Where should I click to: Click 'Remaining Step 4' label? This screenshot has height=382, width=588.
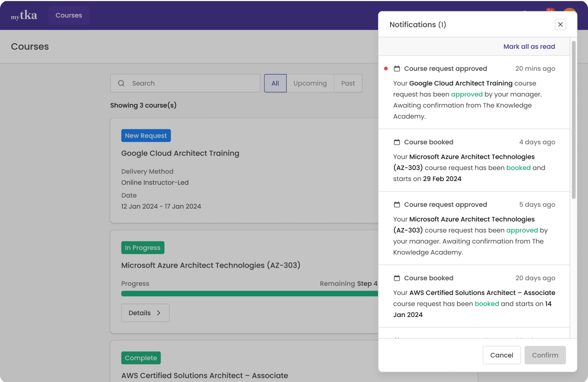pyautogui.click(x=349, y=284)
